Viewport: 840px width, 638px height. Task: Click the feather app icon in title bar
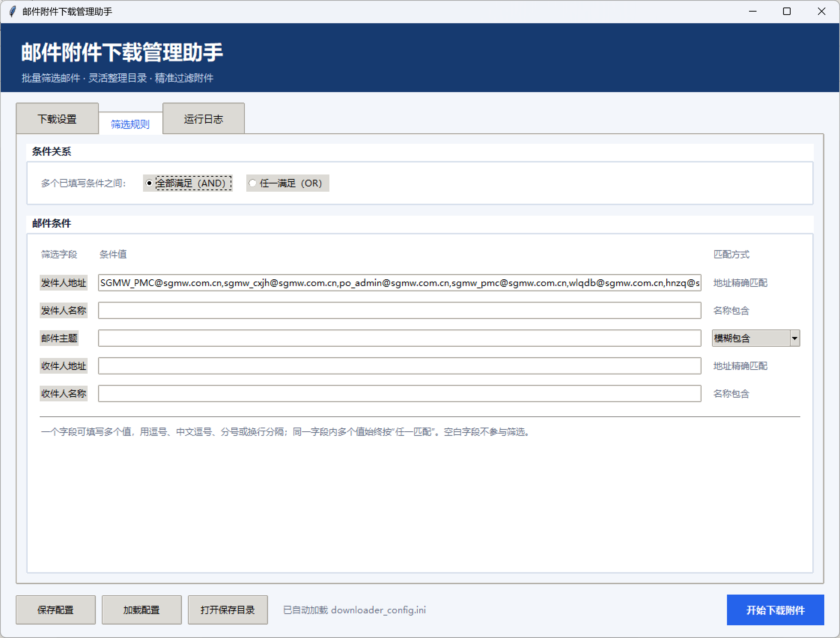pyautogui.click(x=12, y=11)
